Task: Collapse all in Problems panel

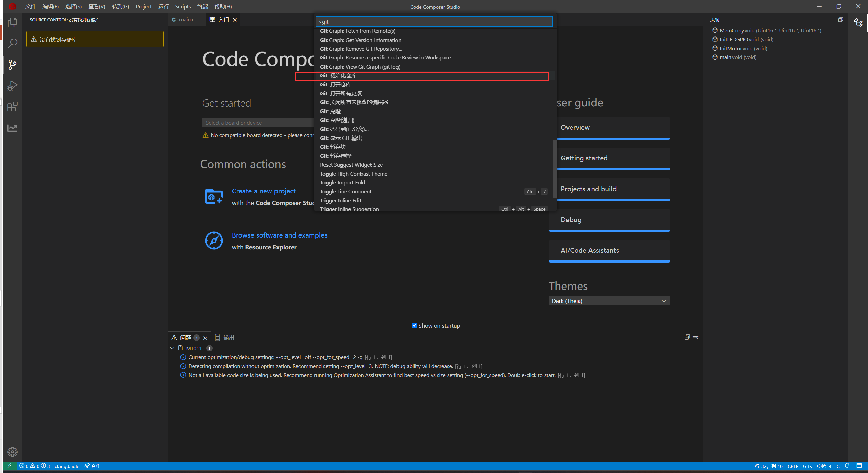Action: pyautogui.click(x=687, y=337)
